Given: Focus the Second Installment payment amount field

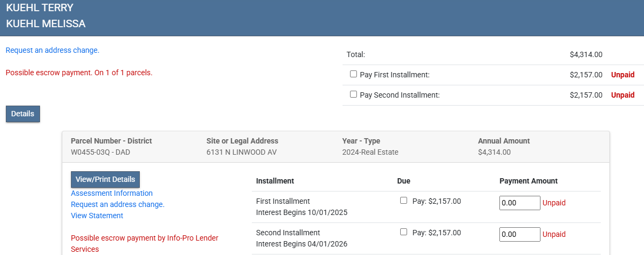Looking at the screenshot, I should [x=519, y=235].
